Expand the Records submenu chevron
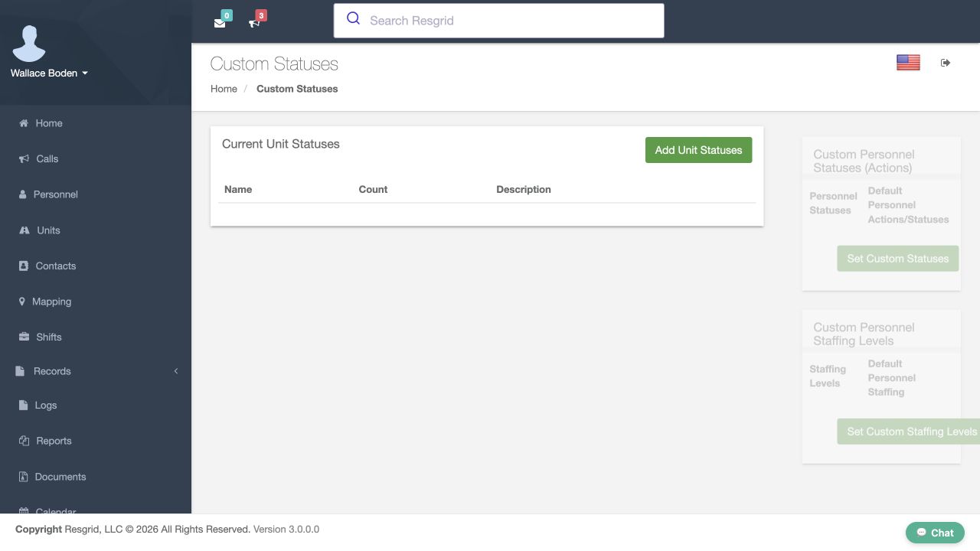 click(x=176, y=371)
